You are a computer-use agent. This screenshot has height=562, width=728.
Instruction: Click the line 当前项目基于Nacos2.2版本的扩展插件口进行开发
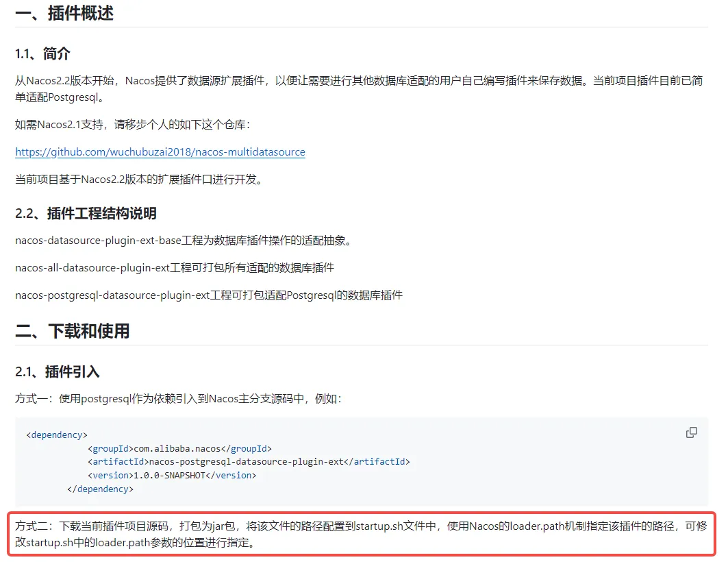click(x=139, y=180)
